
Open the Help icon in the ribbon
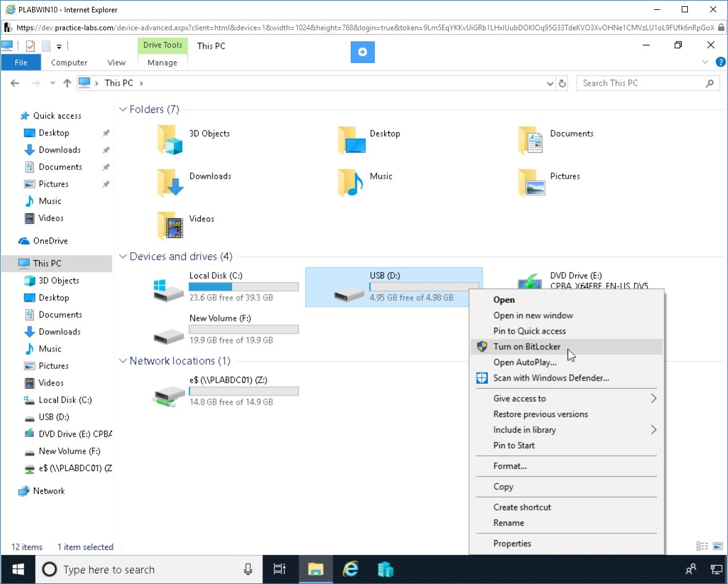pos(720,62)
